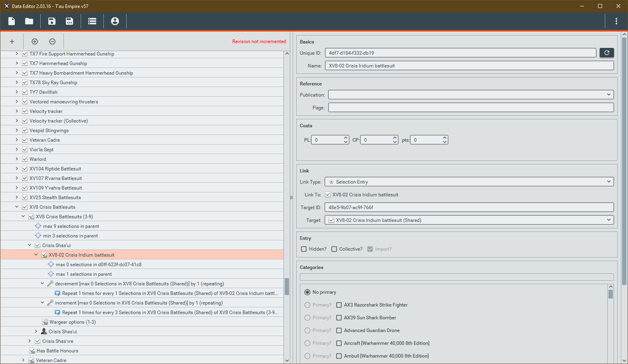Open the user account icon
The height and width of the screenshot is (364, 628).
click(x=115, y=21)
